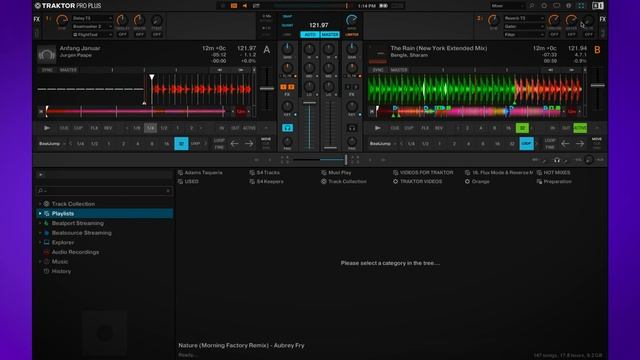This screenshot has height=360, width=640.
Task: Toggle headphone cue for Deck B channel
Action: (352, 128)
